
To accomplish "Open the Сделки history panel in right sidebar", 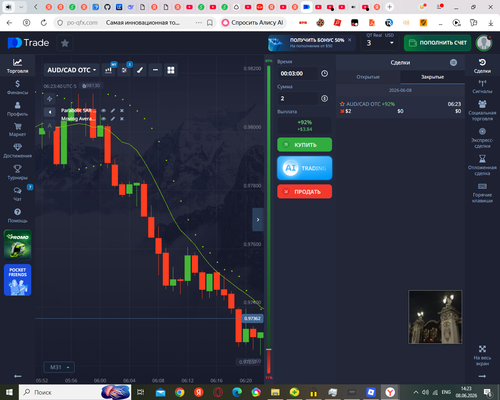I will pyautogui.click(x=482, y=66).
